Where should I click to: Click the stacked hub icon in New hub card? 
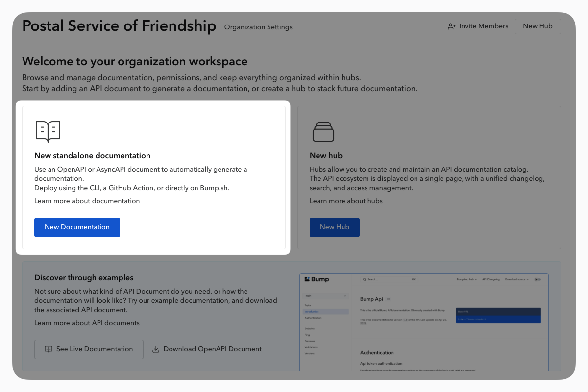[323, 131]
